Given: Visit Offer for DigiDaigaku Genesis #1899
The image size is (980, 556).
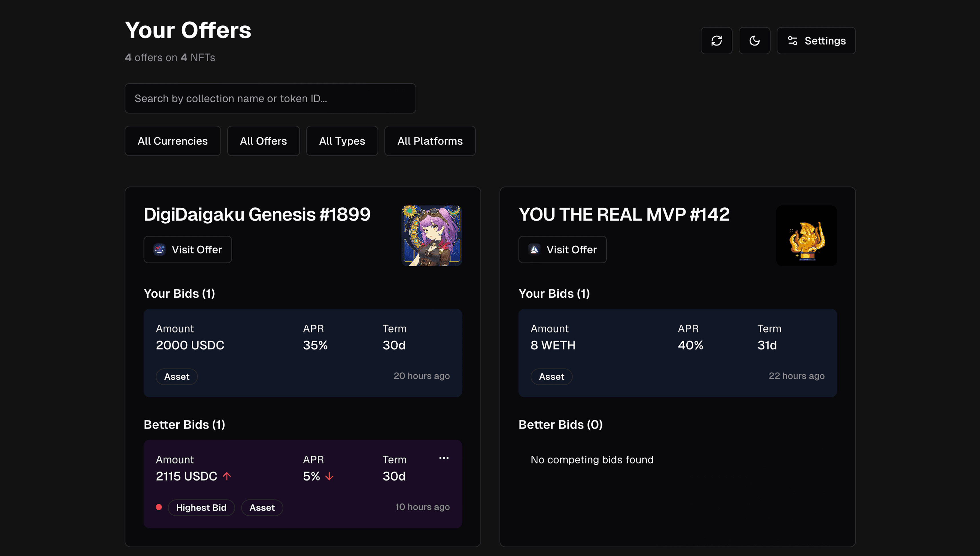Looking at the screenshot, I should tap(187, 249).
